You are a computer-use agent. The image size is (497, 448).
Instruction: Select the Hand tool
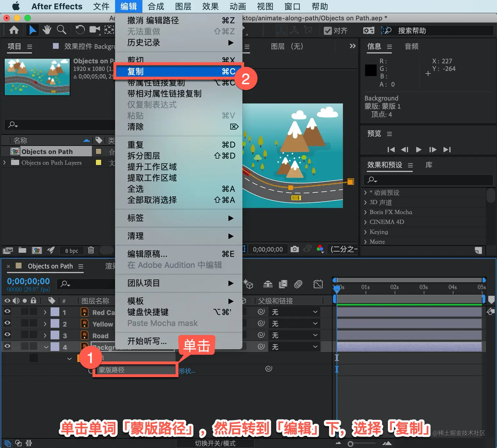coord(47,30)
